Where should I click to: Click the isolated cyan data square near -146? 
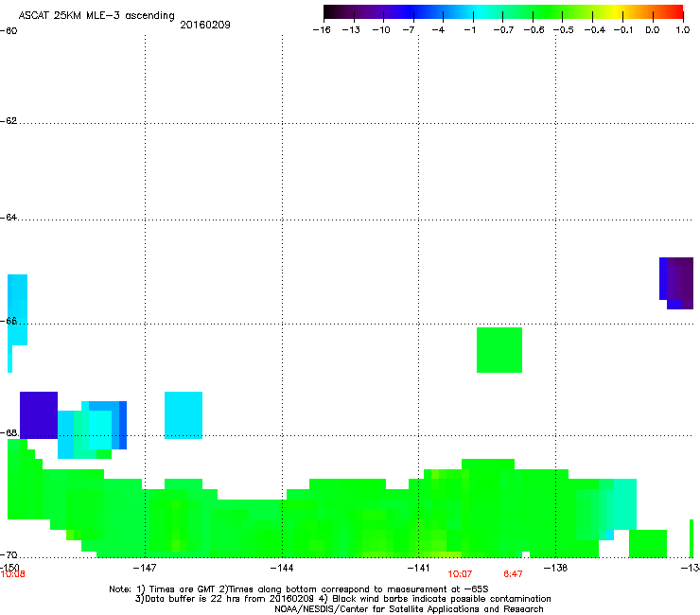click(x=184, y=415)
